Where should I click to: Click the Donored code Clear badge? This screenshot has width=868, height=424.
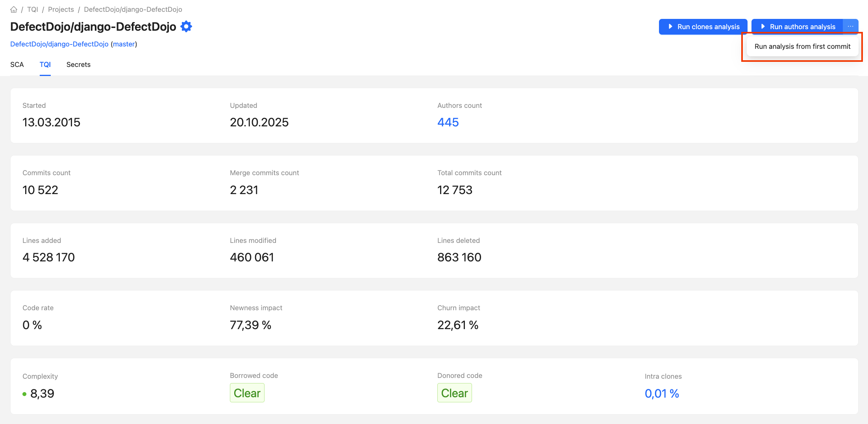click(454, 393)
